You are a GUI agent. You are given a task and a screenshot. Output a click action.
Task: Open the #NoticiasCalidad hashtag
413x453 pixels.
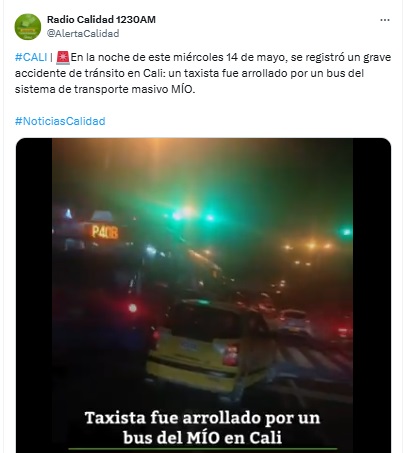coord(60,121)
